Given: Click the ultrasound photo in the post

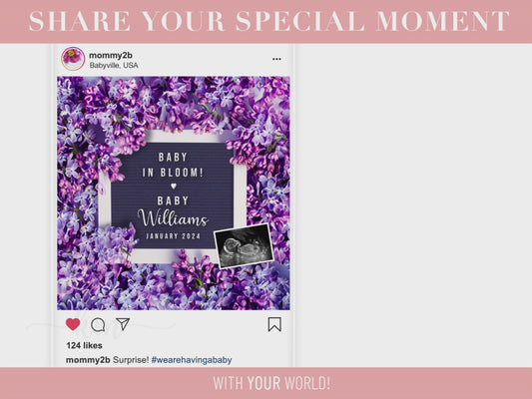Looking at the screenshot, I should [x=244, y=245].
